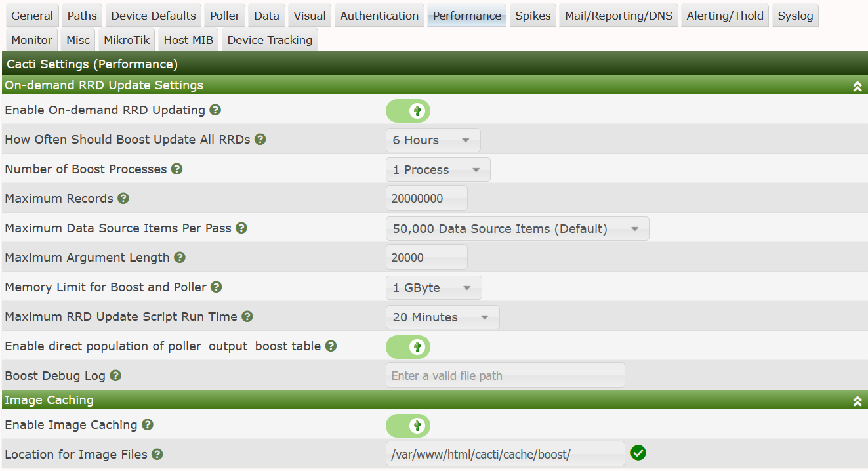The width and height of the screenshot is (868, 471).
Task: Disable On-demand RRD Updating toggle
Action: tap(408, 111)
